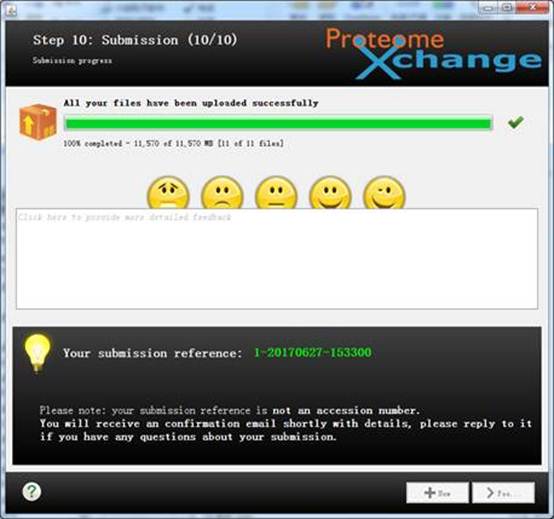Click inside the detailed feedback text box
Viewport: 554px width, 519px height.
[x=277, y=259]
